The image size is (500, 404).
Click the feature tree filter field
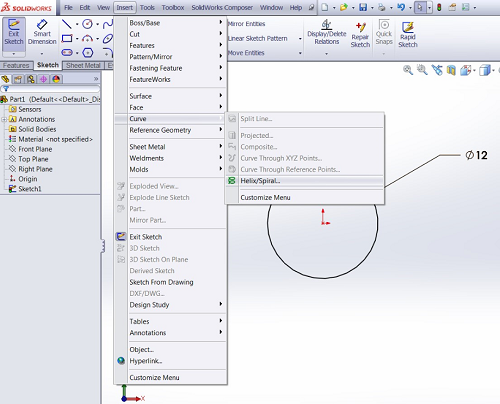click(50, 89)
